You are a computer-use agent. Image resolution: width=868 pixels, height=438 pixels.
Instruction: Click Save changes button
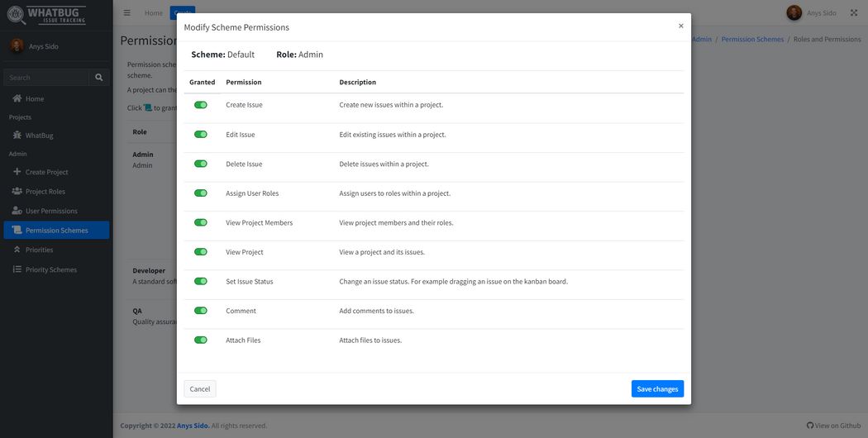pos(657,388)
